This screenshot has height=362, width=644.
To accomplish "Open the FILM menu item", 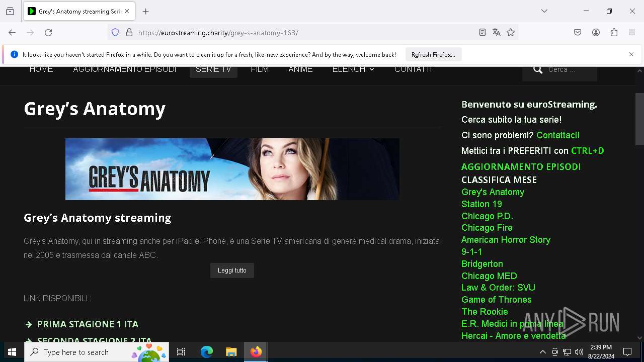I will point(260,69).
